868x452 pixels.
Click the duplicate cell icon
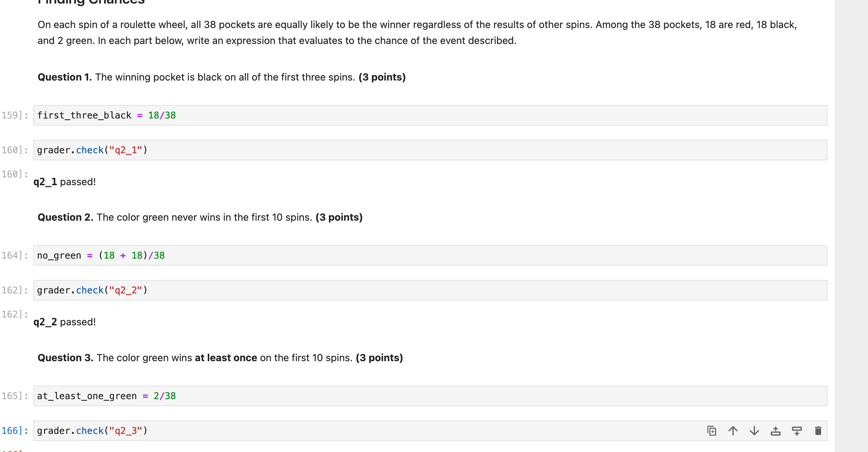click(x=711, y=431)
